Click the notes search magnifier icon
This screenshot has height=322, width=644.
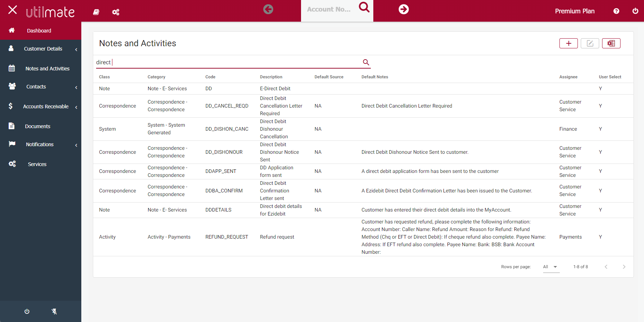[x=366, y=62]
